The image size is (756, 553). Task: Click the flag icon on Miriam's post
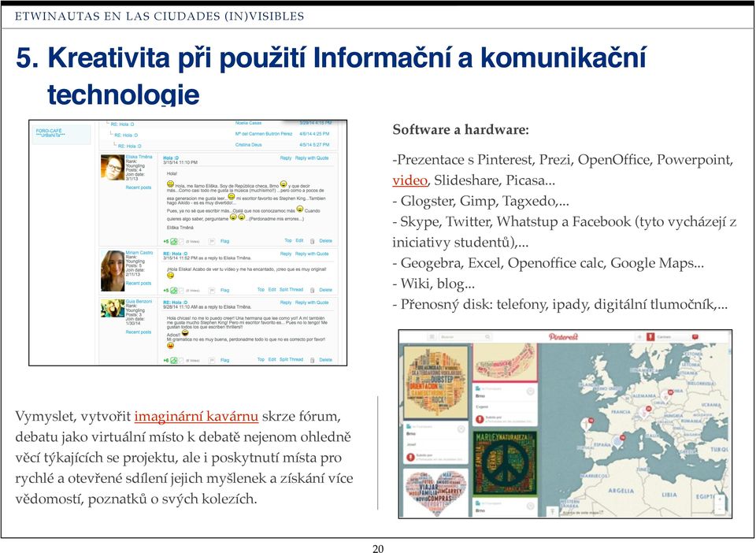click(x=212, y=290)
